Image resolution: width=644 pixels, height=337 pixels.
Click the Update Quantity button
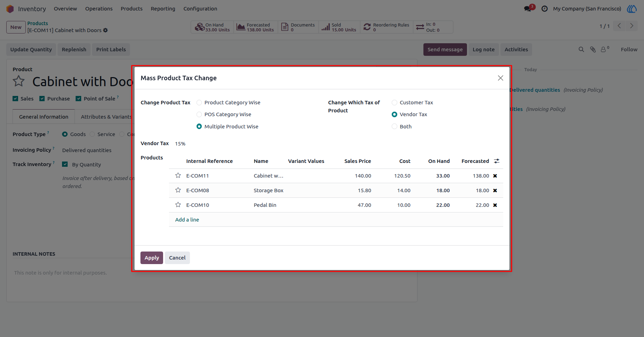[31, 50]
